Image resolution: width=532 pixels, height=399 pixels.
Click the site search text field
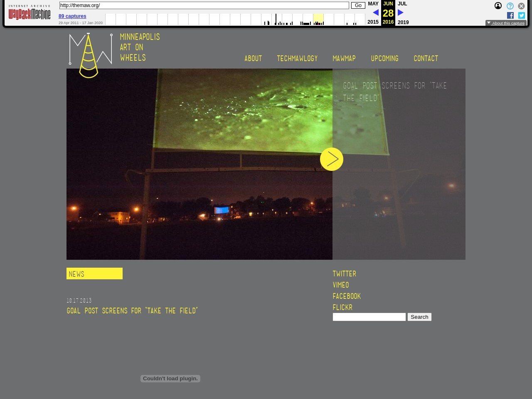click(x=369, y=317)
